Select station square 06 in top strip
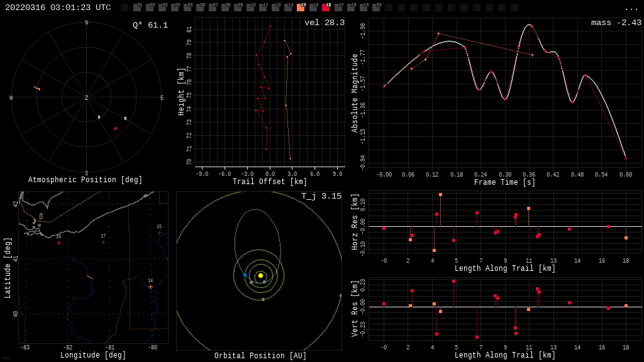The image size is (644, 362). (x=200, y=8)
